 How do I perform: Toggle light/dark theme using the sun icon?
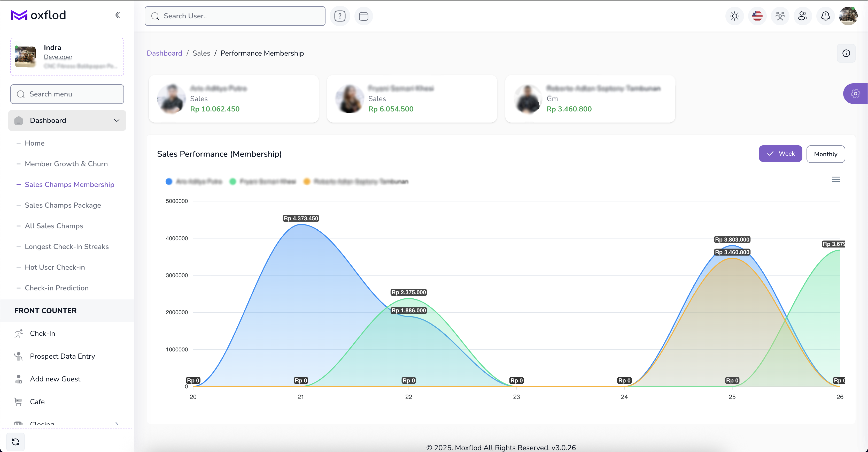pyautogui.click(x=734, y=16)
